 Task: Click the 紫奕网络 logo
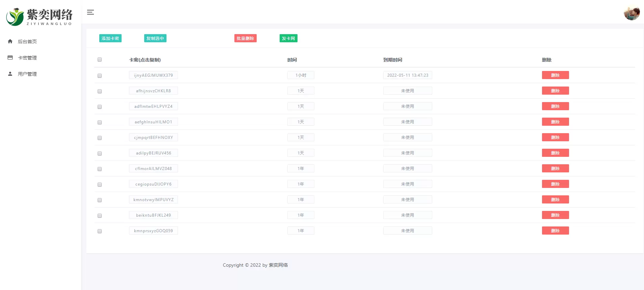tap(40, 17)
